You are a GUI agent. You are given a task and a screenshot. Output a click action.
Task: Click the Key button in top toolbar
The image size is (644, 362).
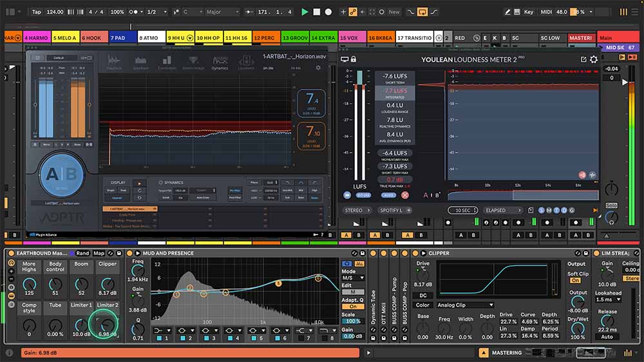(x=529, y=12)
